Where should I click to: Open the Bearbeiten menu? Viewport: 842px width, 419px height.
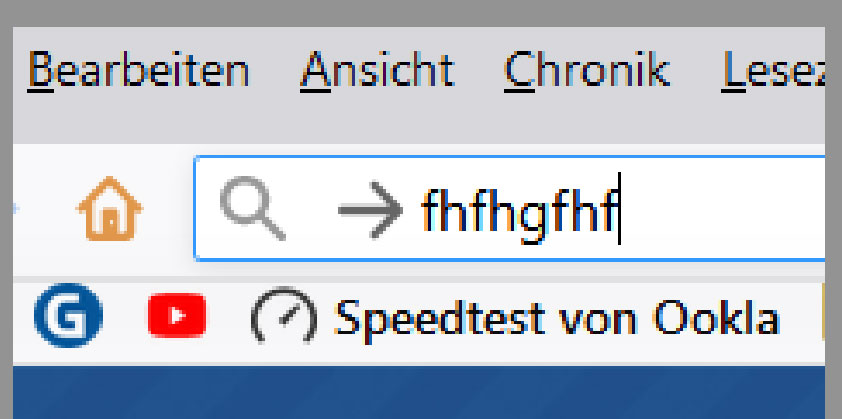click(x=137, y=72)
